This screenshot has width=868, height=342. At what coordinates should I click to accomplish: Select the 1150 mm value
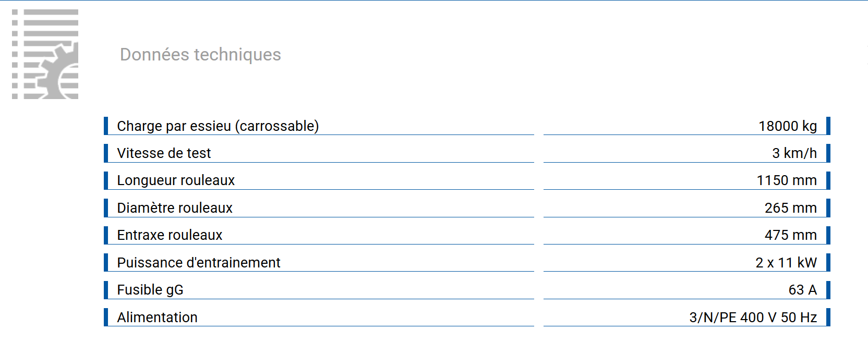pyautogui.click(x=786, y=180)
